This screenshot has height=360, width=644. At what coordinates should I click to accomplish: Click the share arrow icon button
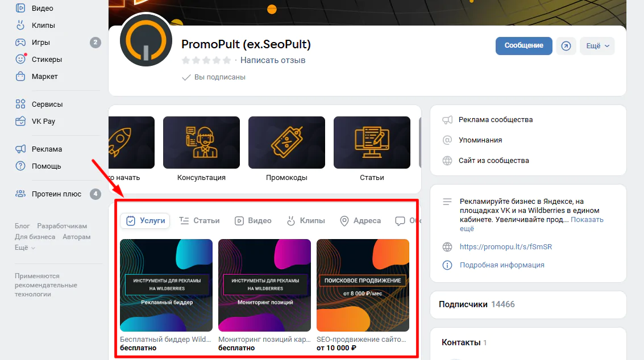[x=566, y=46]
